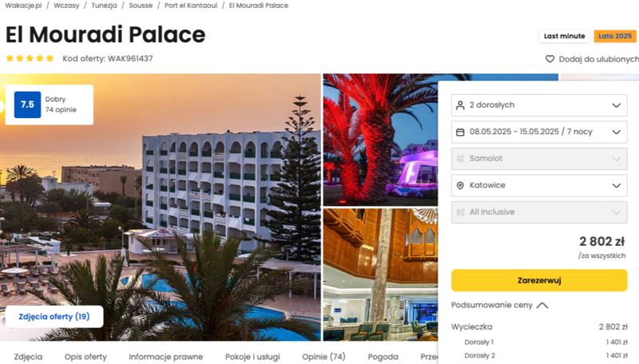Click the calendar icon in date field
The height and width of the screenshot is (364, 639).
460,132
